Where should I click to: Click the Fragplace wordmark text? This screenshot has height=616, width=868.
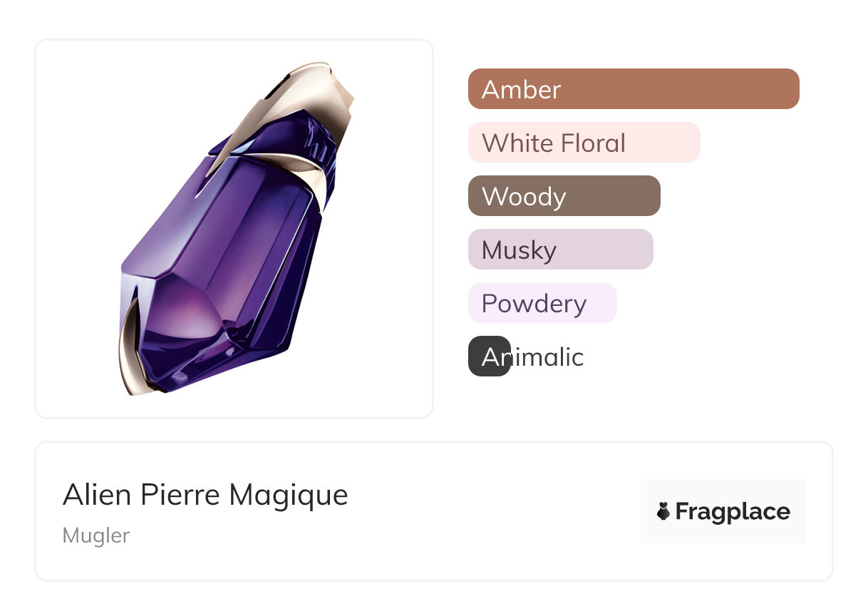[733, 512]
